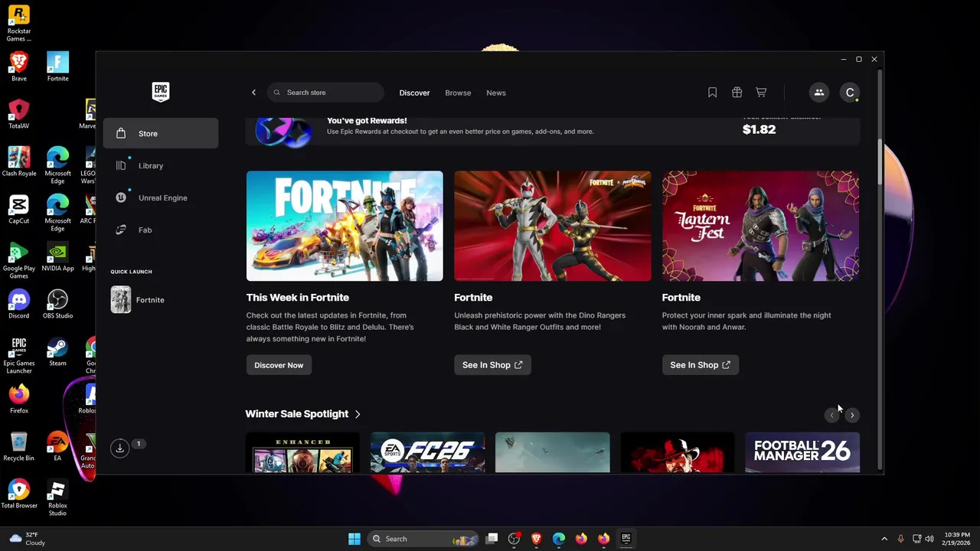Viewport: 980px width, 551px height.
Task: Switch to Discover tab
Action: point(414,93)
